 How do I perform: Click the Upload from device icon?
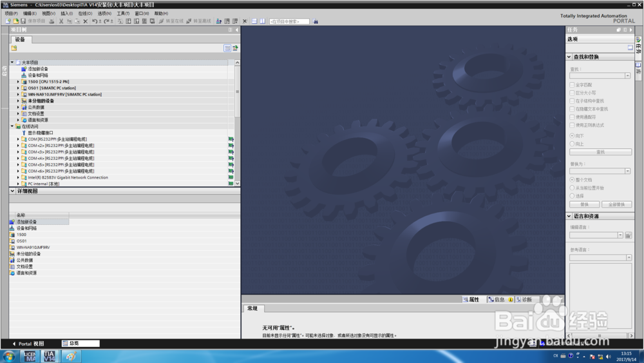(137, 21)
